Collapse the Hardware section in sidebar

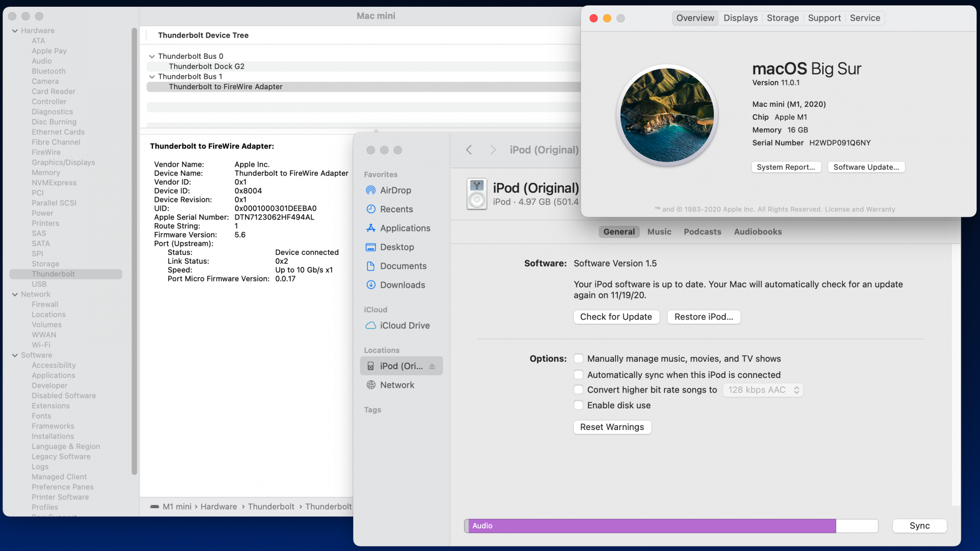15,31
